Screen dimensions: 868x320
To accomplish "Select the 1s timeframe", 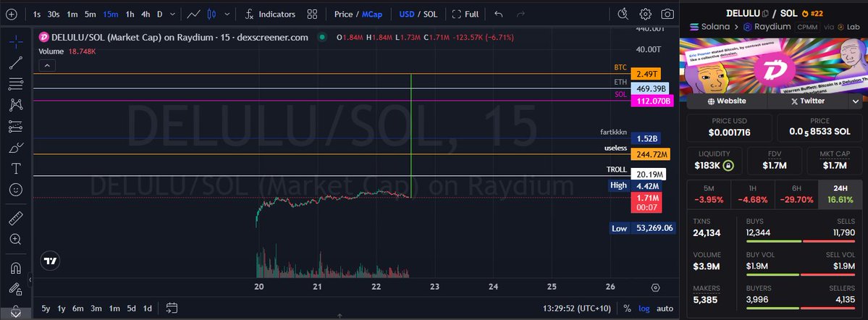I will click(x=36, y=14).
